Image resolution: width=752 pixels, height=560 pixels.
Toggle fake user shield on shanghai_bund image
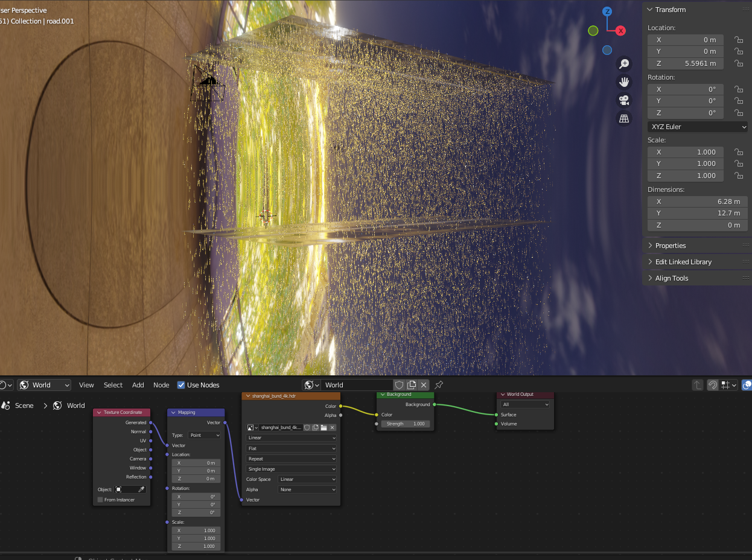(307, 427)
